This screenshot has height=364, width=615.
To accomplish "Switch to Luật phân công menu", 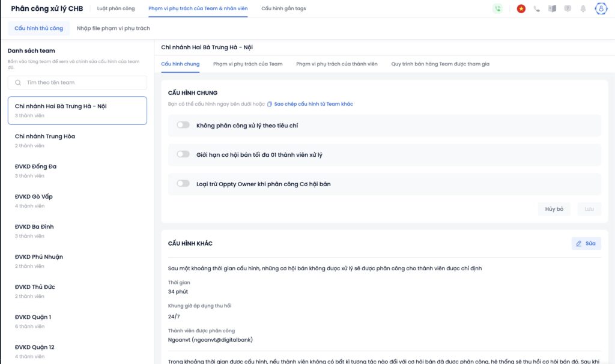I will coord(116,9).
